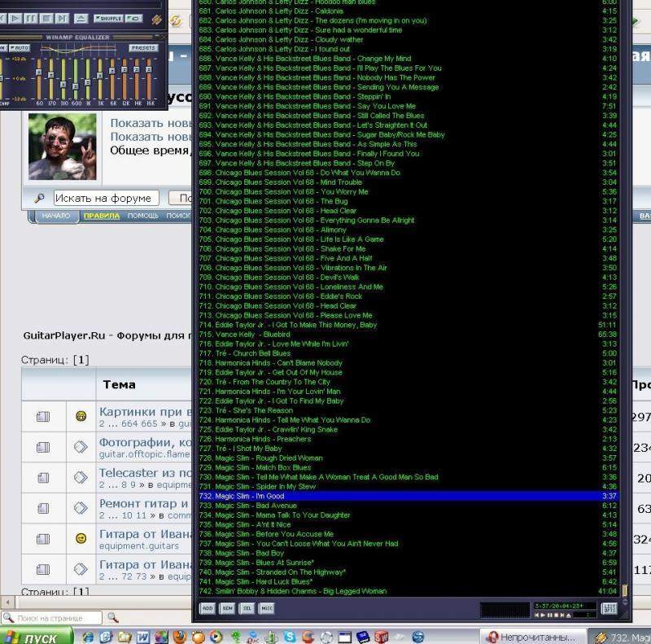
Task: Open topic 'Telecaster из по...'
Action: pos(146,473)
